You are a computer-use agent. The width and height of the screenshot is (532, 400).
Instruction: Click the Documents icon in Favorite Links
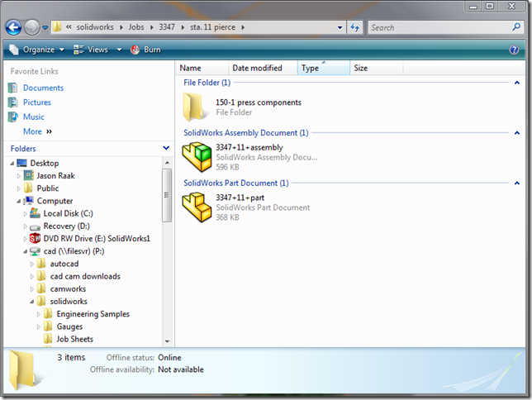[12, 88]
